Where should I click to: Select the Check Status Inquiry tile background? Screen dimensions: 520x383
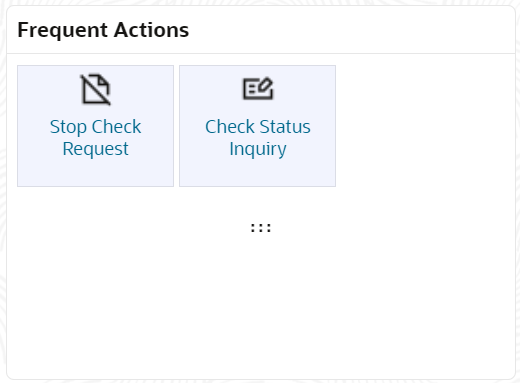coord(257,126)
